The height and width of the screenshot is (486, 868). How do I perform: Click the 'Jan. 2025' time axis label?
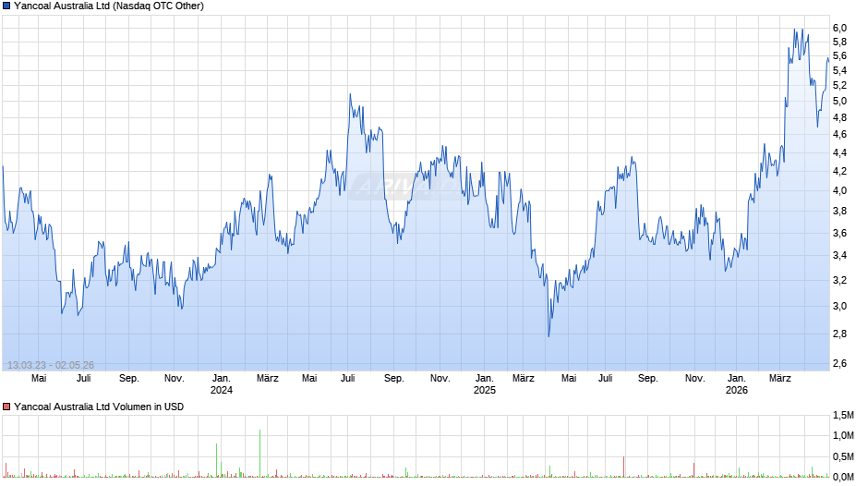(485, 384)
